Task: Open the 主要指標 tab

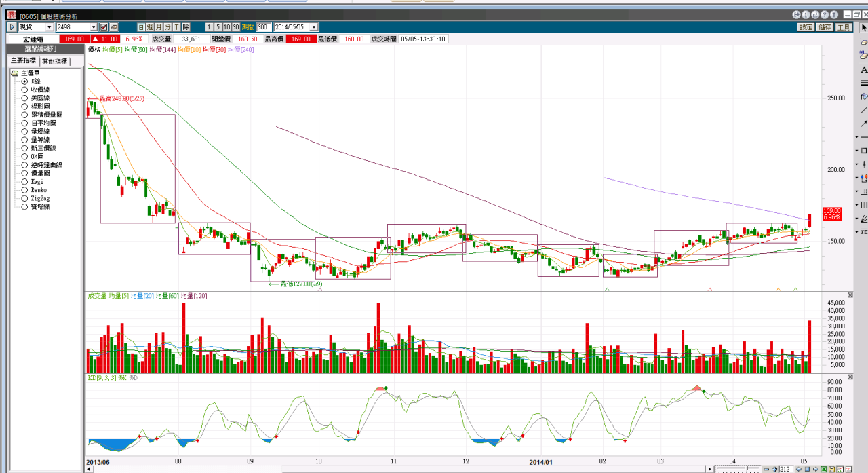Action: coord(23,61)
